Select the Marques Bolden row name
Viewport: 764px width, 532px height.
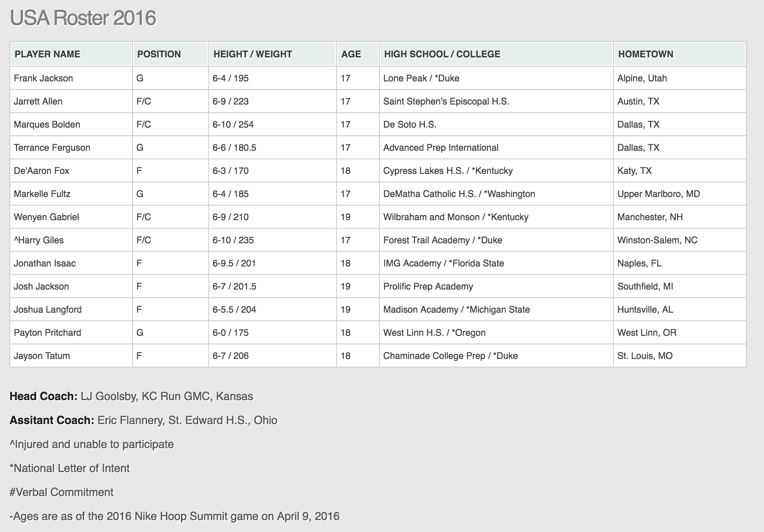pyautogui.click(x=47, y=125)
